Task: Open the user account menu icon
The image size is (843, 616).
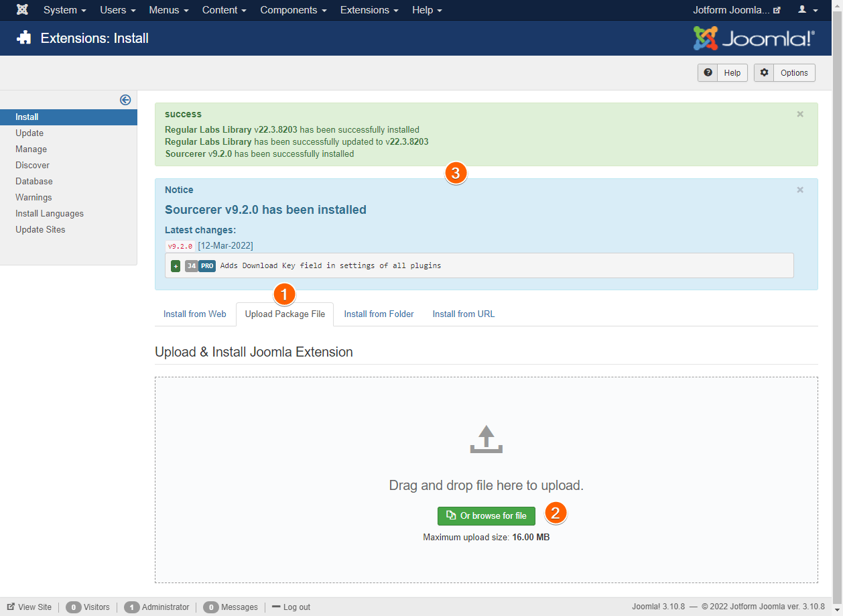Action: (807, 10)
